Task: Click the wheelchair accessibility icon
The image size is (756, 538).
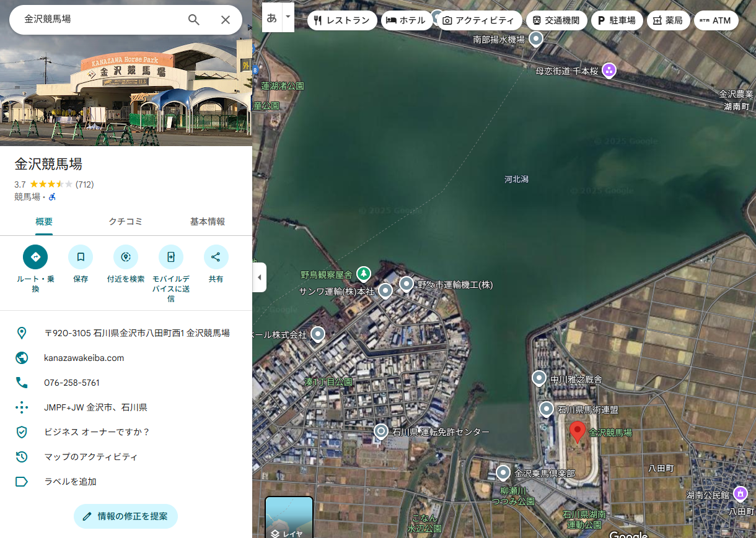Action: 52,197
